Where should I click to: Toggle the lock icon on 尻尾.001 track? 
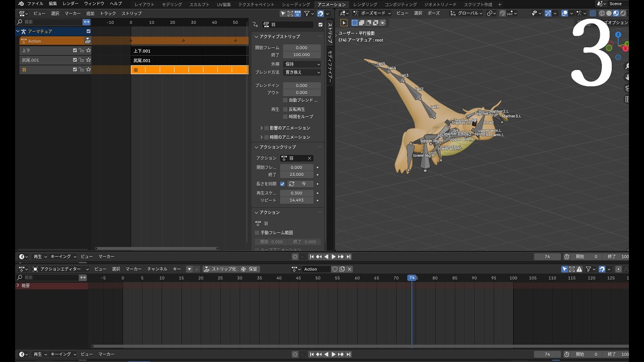(x=82, y=60)
